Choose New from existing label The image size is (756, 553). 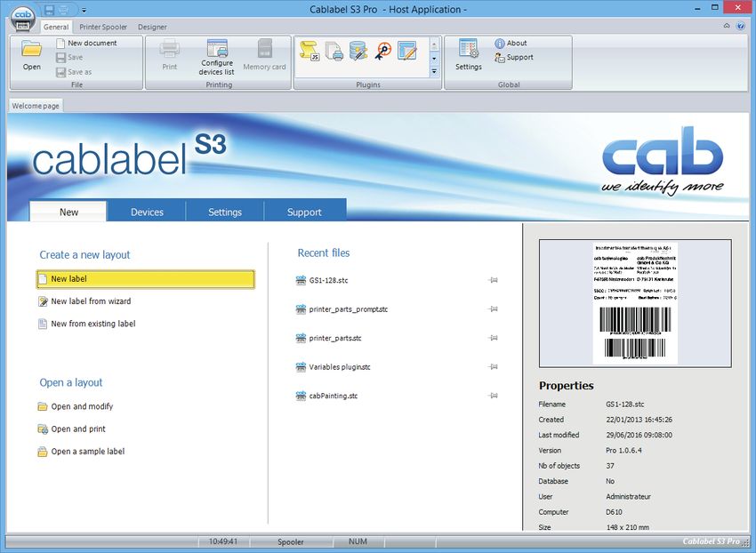pyautogui.click(x=87, y=324)
